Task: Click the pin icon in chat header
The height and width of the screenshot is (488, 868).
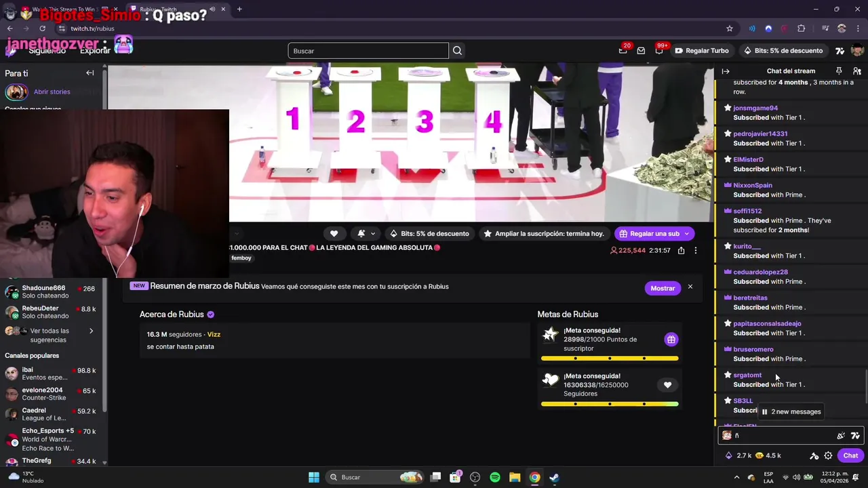Action: click(x=839, y=71)
